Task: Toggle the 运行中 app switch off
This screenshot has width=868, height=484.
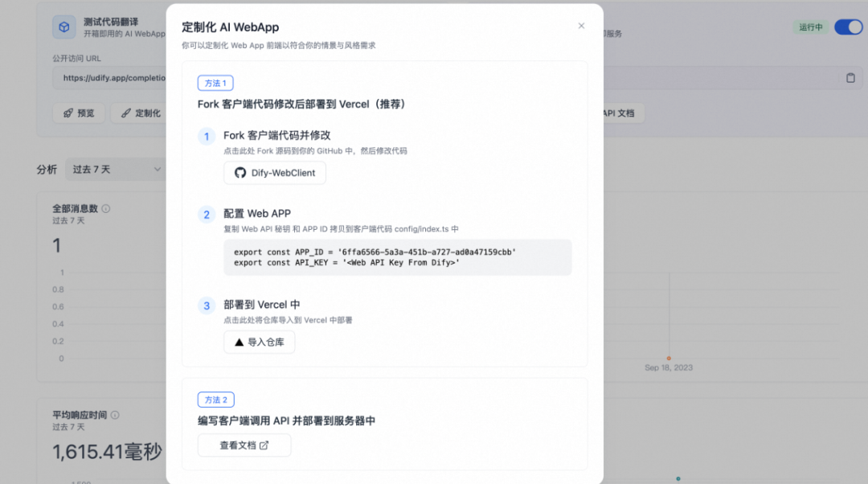Action: (x=848, y=27)
